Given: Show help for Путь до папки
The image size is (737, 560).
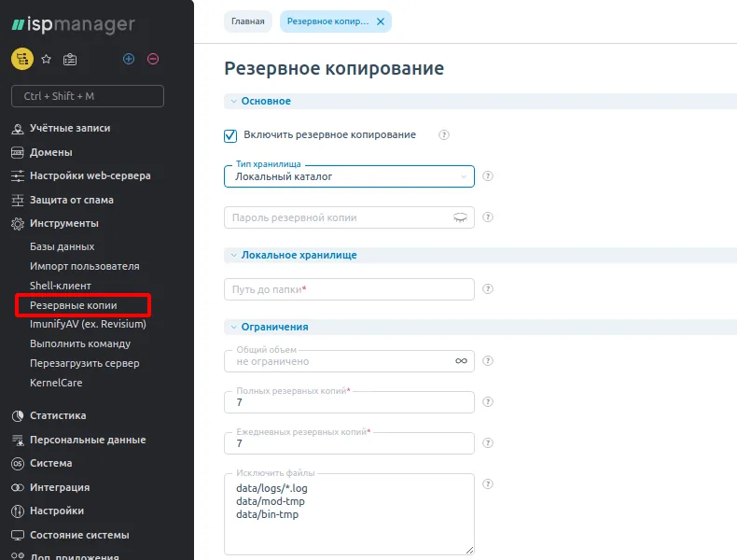Looking at the screenshot, I should pos(488,288).
